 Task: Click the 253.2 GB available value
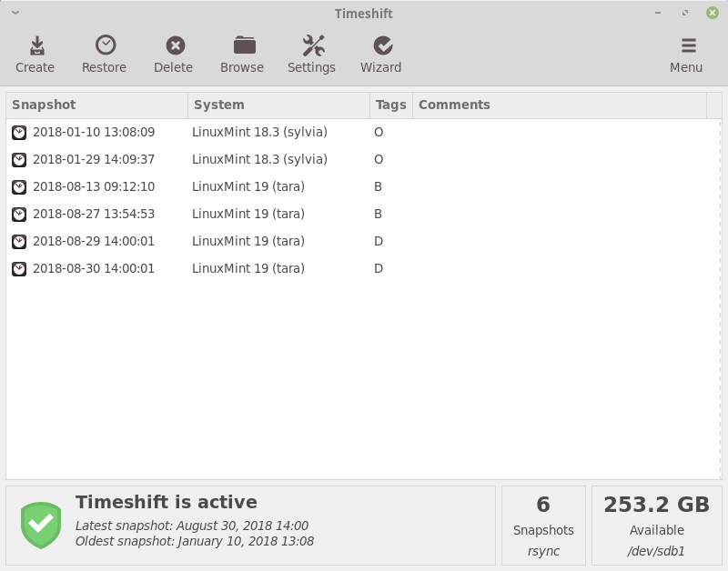(x=656, y=505)
